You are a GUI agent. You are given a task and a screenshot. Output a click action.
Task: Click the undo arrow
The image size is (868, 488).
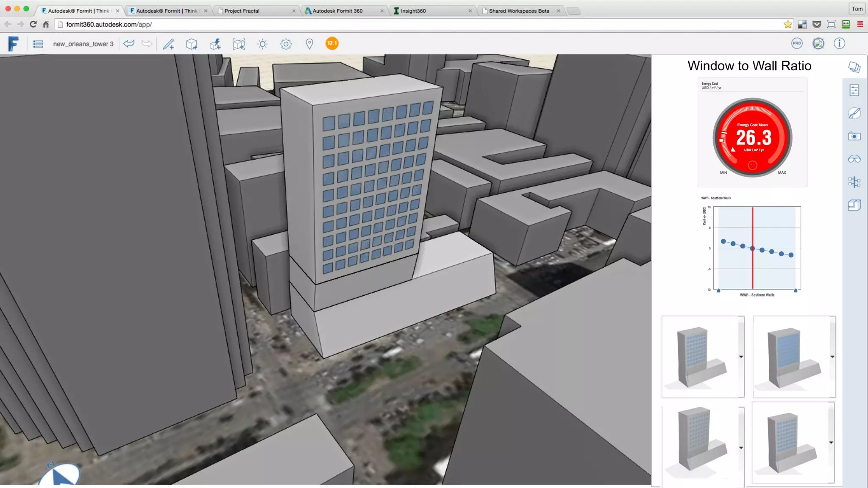[129, 44]
